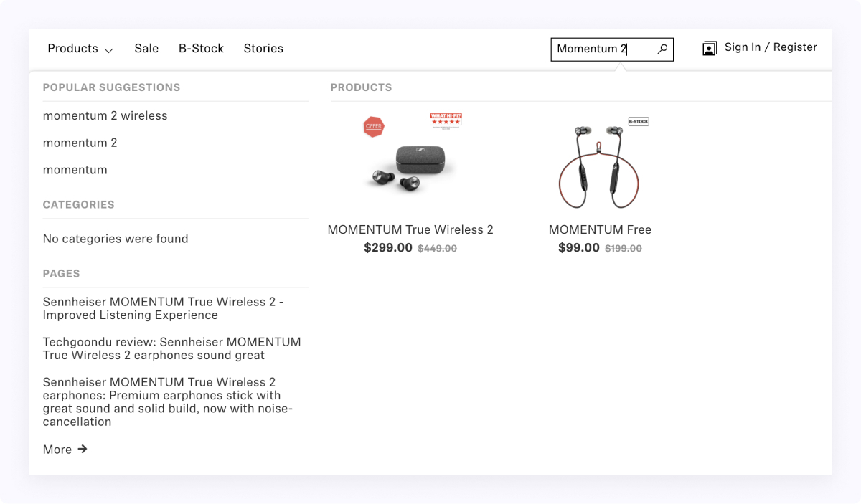Image resolution: width=861 pixels, height=504 pixels.
Task: Click the search magnifier icon
Action: point(662,49)
